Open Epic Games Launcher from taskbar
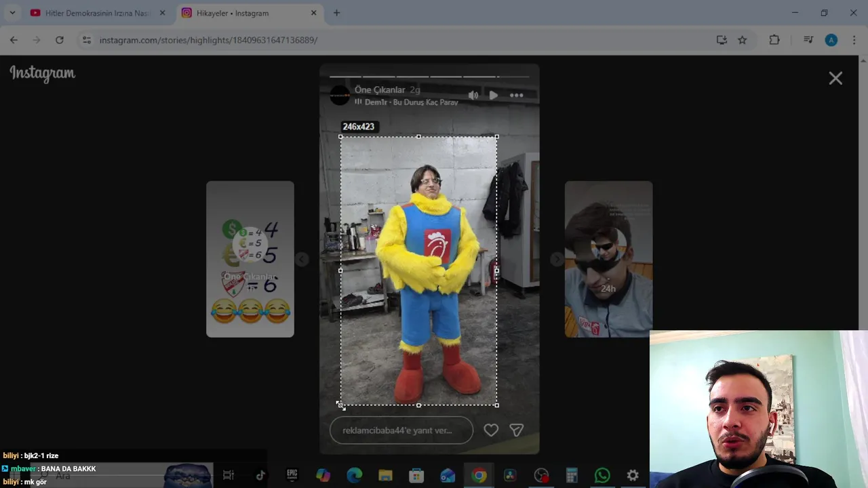The width and height of the screenshot is (868, 488). click(292, 476)
